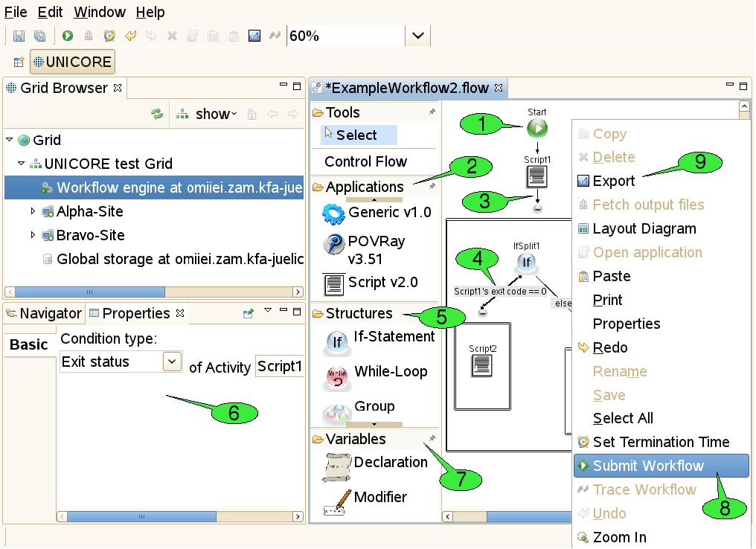
Task: Click the Properties panel horizontal scrollbar thumb
Action: coord(141,517)
